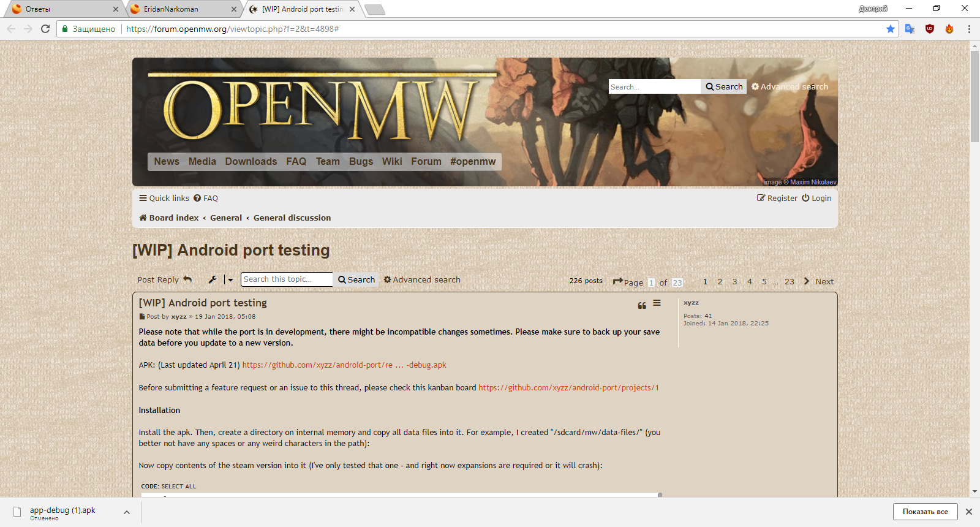Close the downloads bar
Viewport: 980px width, 527px height.
coord(968,512)
